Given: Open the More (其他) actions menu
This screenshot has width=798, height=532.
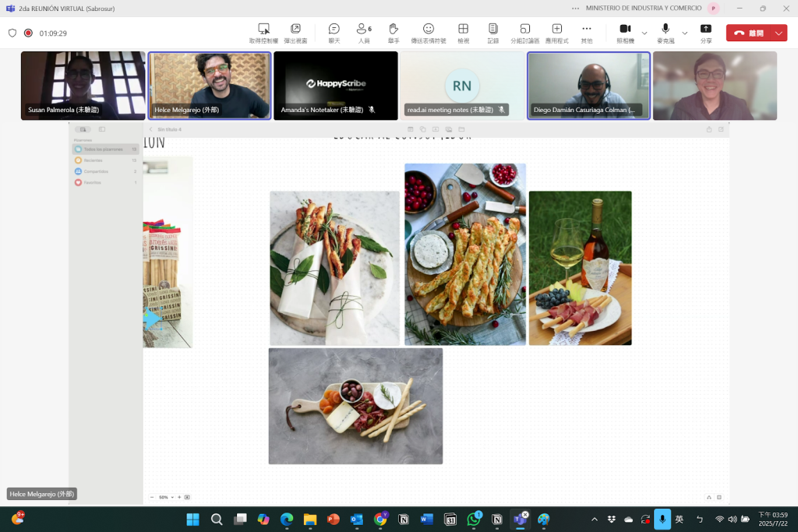Looking at the screenshot, I should [x=586, y=33].
